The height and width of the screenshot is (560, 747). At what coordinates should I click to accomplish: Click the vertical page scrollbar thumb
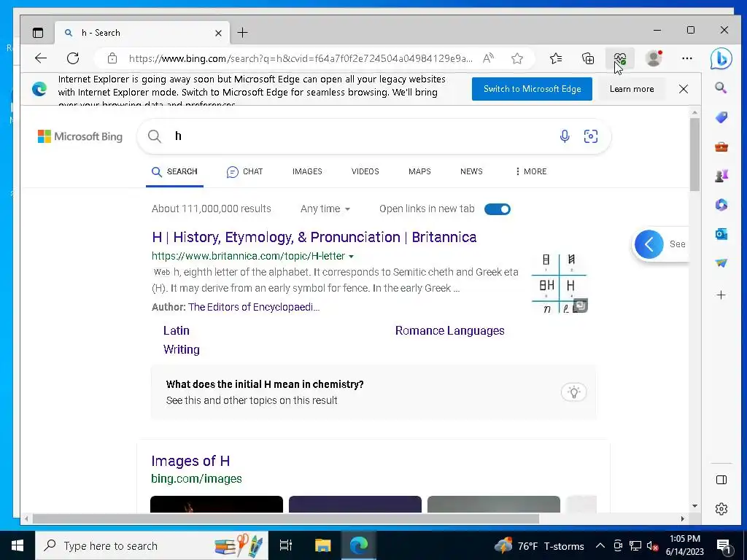pyautogui.click(x=694, y=154)
